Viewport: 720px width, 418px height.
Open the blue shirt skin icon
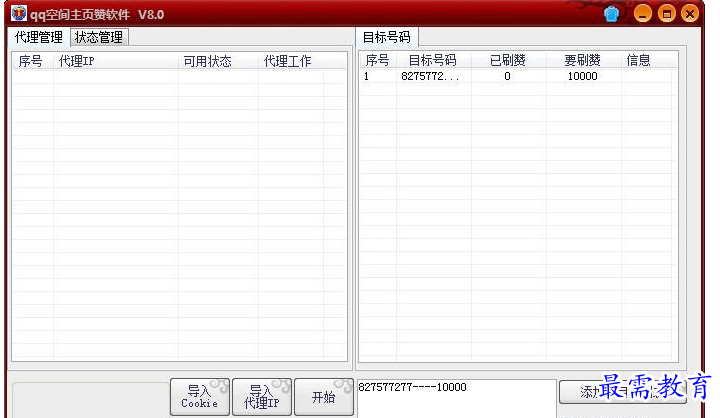611,14
